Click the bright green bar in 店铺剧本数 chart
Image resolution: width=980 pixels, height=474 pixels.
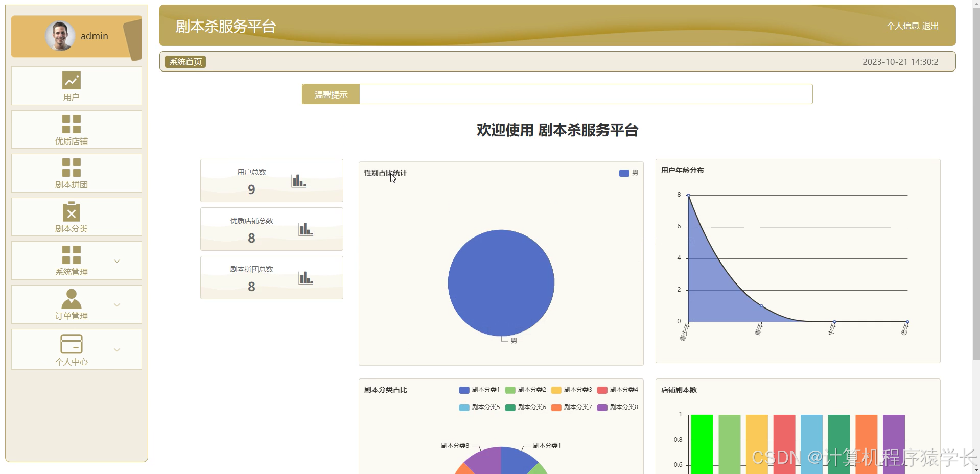702,444
